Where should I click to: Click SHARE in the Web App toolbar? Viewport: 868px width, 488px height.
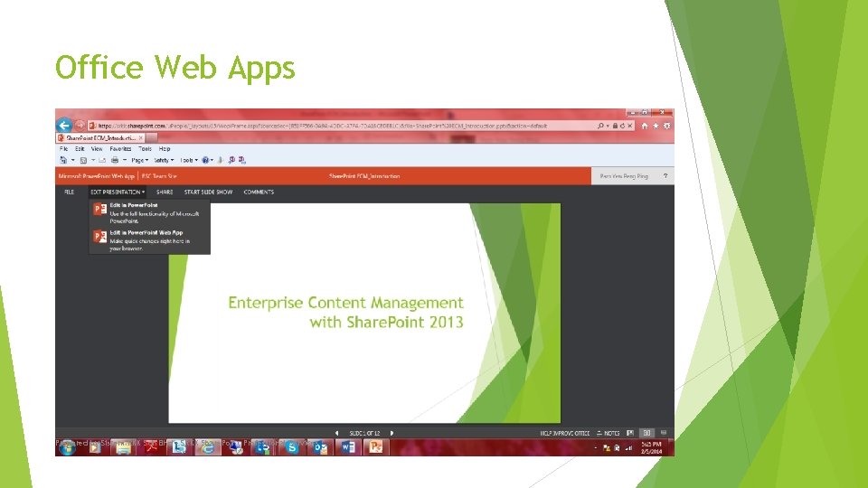(165, 192)
